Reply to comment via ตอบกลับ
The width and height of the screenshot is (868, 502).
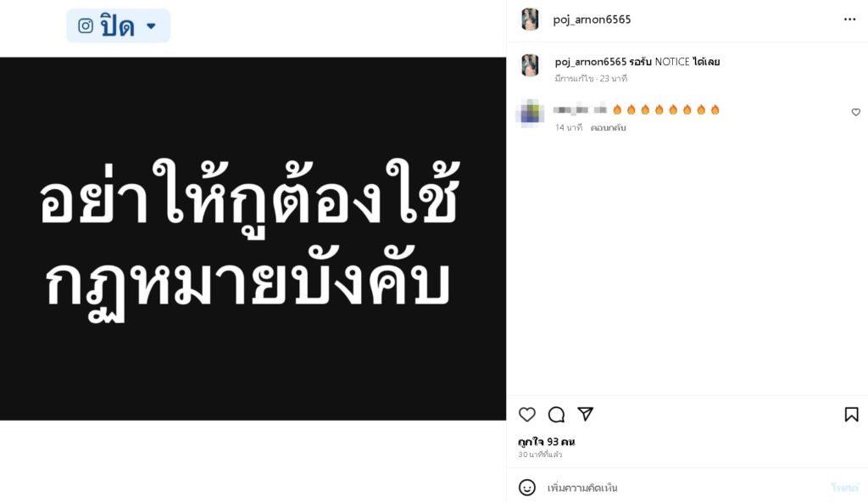608,128
